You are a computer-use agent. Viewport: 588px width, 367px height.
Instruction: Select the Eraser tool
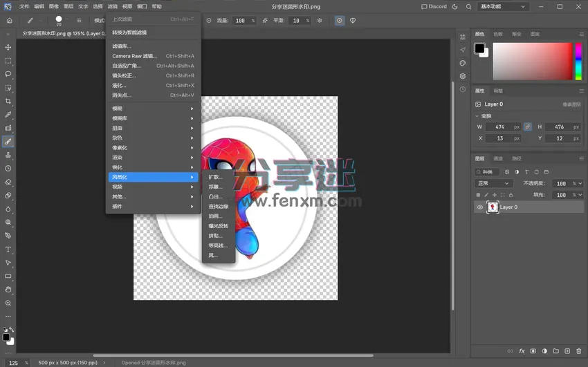point(8,182)
